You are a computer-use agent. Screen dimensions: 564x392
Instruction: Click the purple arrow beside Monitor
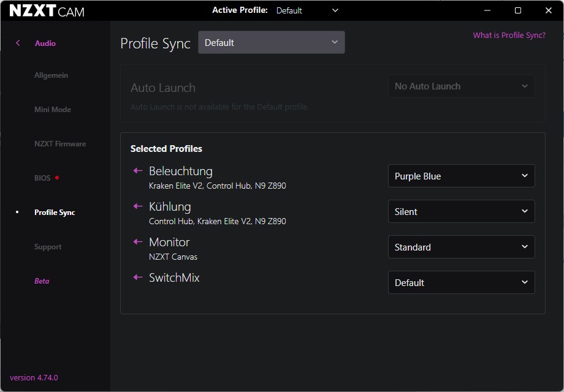(138, 242)
